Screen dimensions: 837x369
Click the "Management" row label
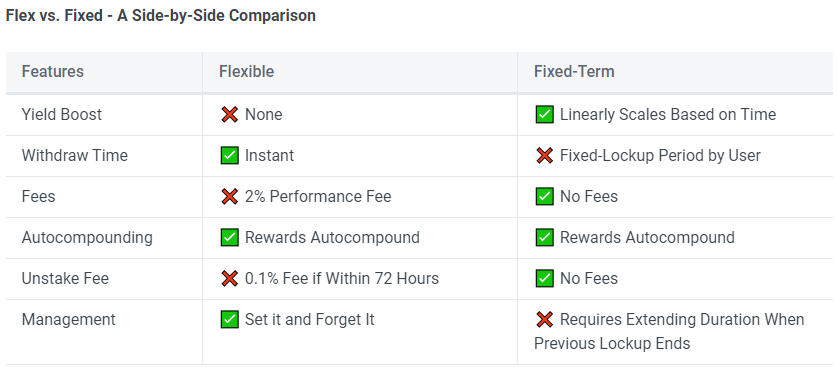tap(68, 319)
